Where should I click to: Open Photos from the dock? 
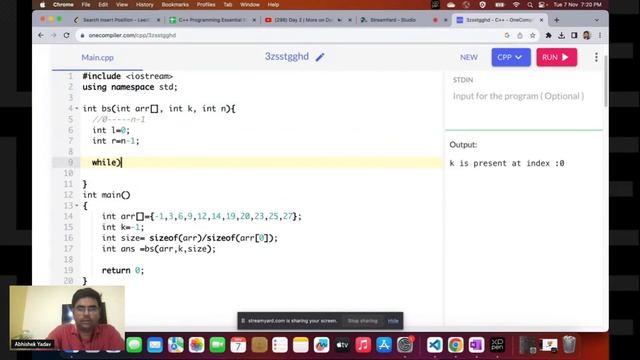[x=196, y=345]
